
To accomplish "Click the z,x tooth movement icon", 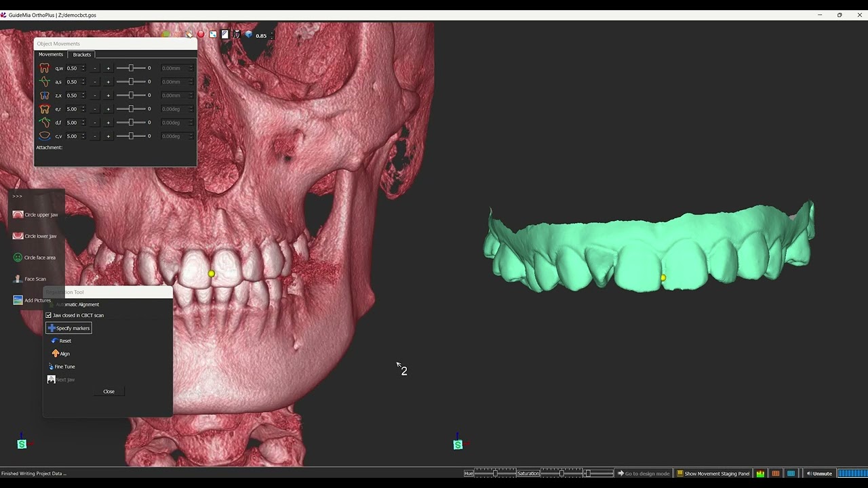I will tap(45, 95).
